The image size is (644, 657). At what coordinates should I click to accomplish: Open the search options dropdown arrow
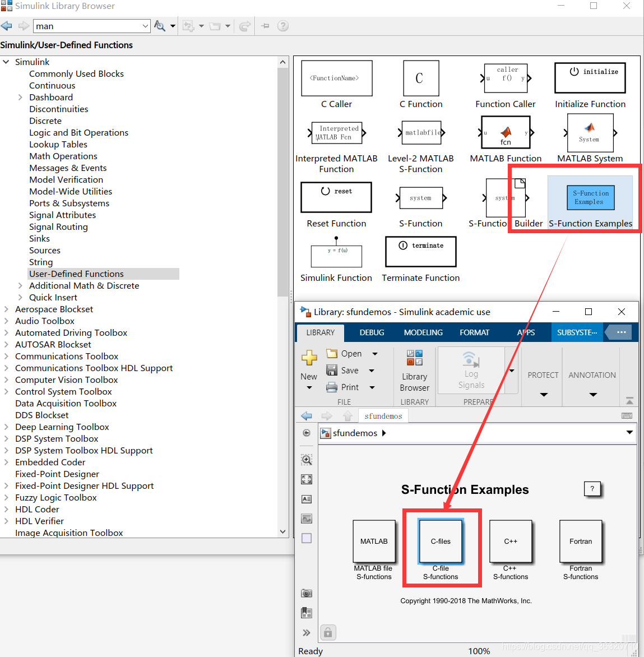(x=173, y=26)
